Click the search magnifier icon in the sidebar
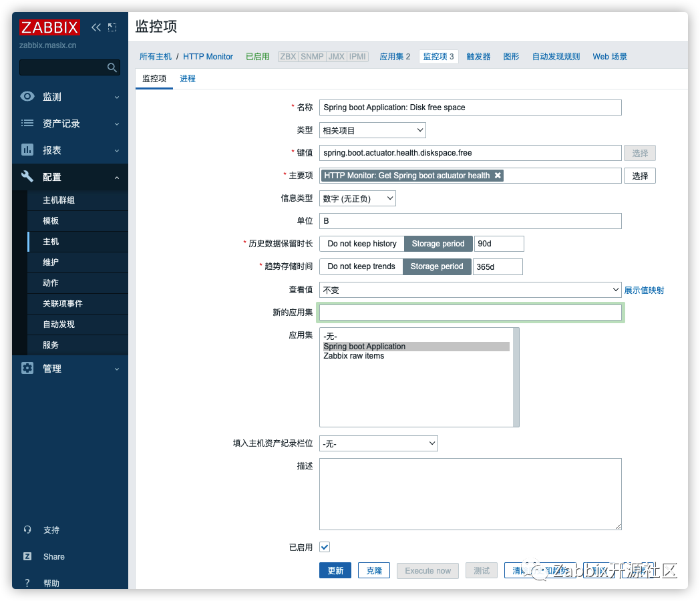 coord(112,67)
